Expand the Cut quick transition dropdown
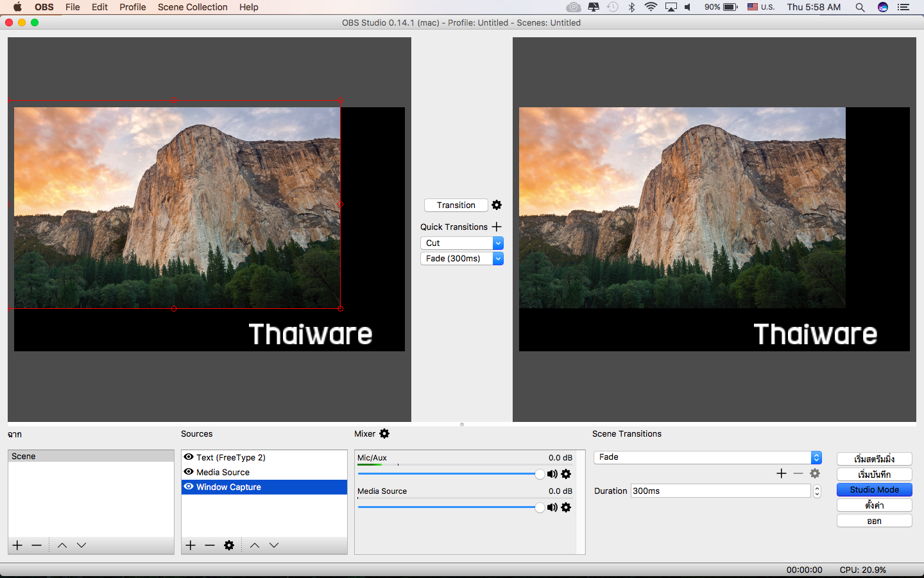 498,243
